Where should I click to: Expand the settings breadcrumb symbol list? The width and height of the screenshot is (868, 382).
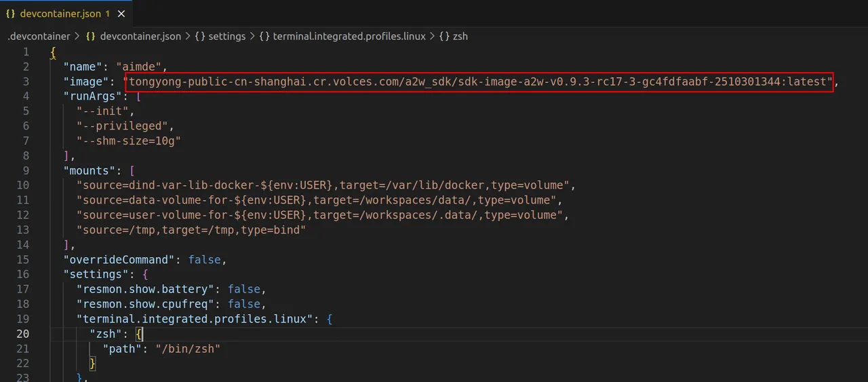coord(226,36)
